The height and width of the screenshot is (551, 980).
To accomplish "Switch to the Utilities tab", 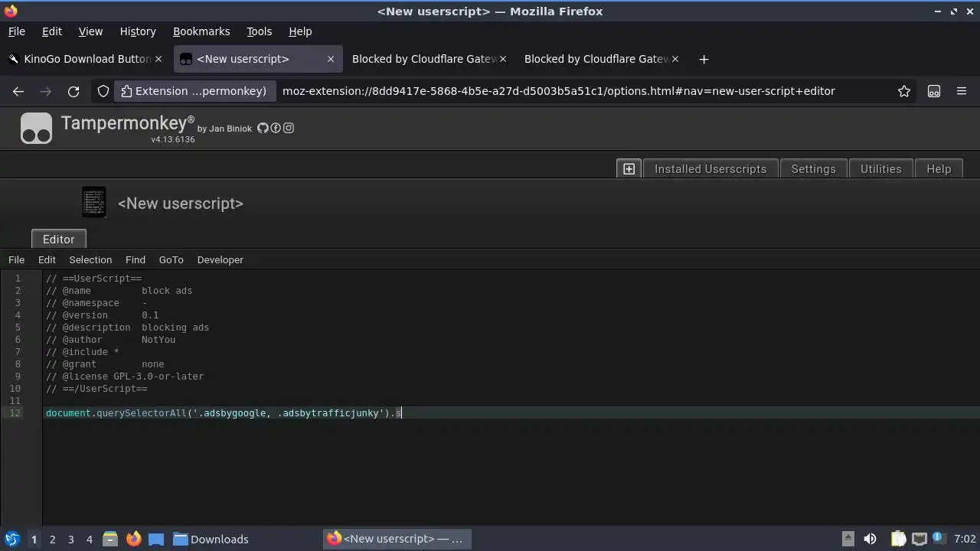I will 881,169.
